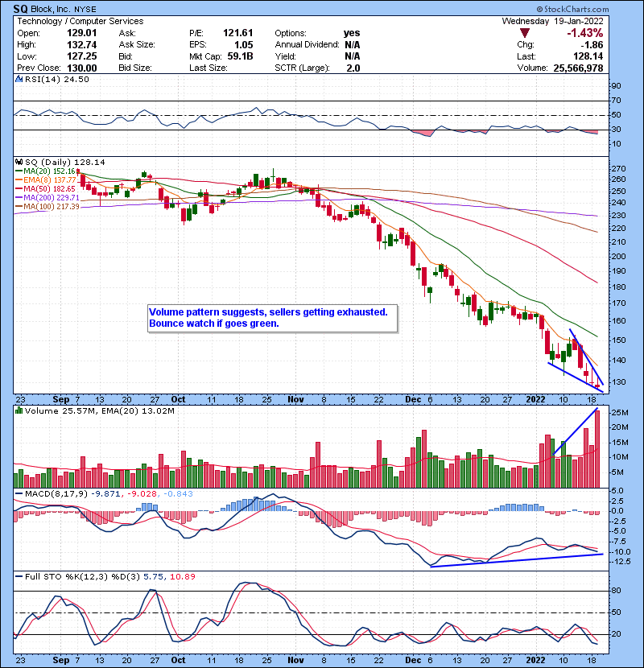644x668 pixels.
Task: Click the 90 level on RSI axis
Action: point(617,86)
